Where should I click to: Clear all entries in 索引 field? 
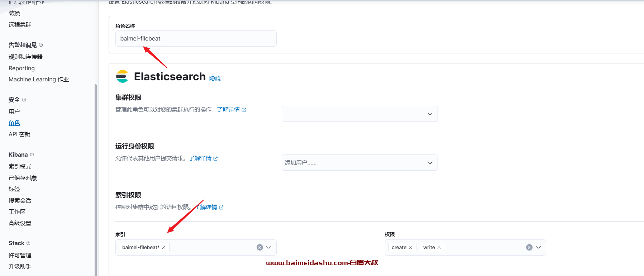coord(260,247)
